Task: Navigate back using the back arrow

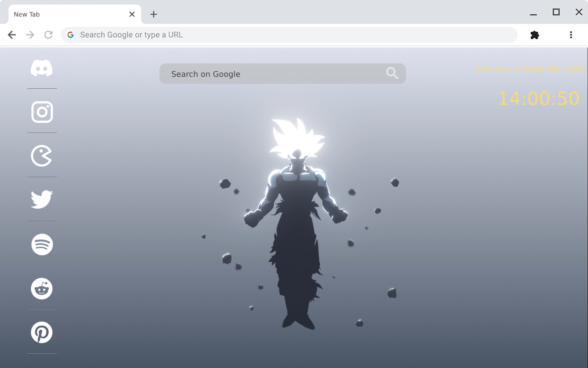Action: click(11, 34)
